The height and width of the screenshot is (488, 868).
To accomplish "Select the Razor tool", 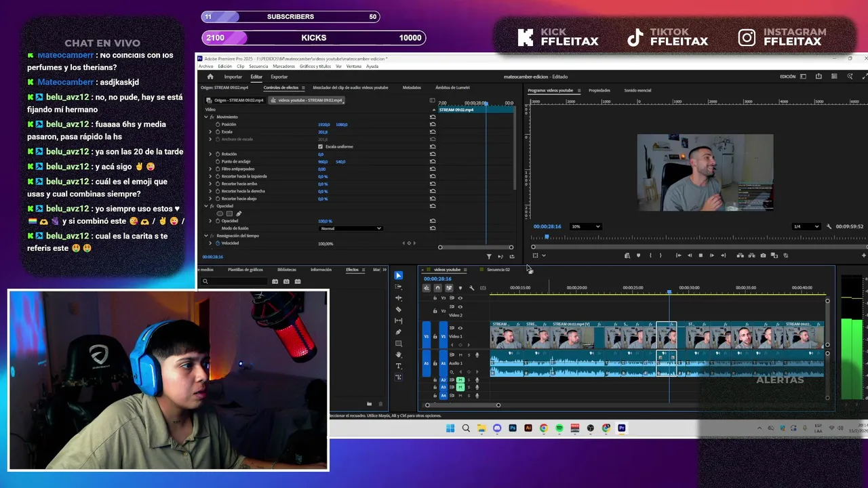I will point(398,309).
